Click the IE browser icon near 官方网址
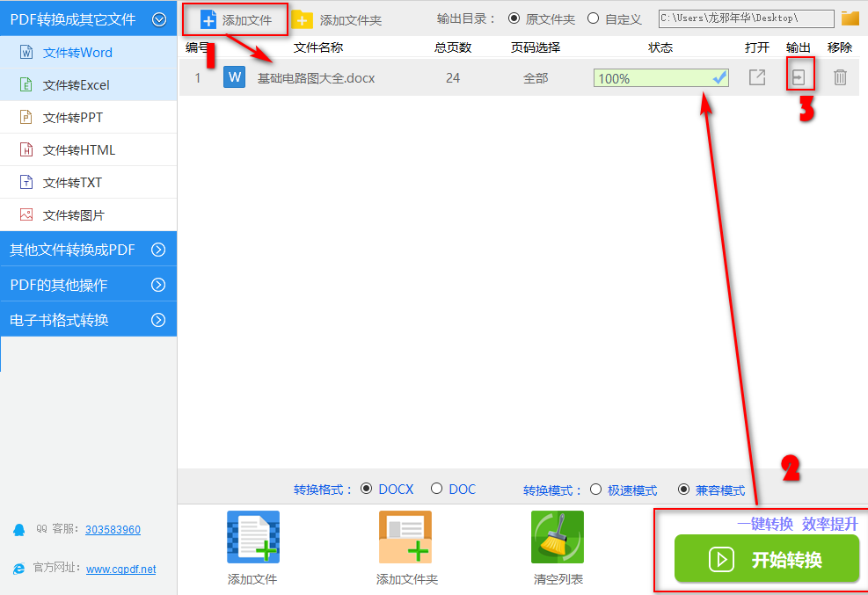 (x=18, y=569)
